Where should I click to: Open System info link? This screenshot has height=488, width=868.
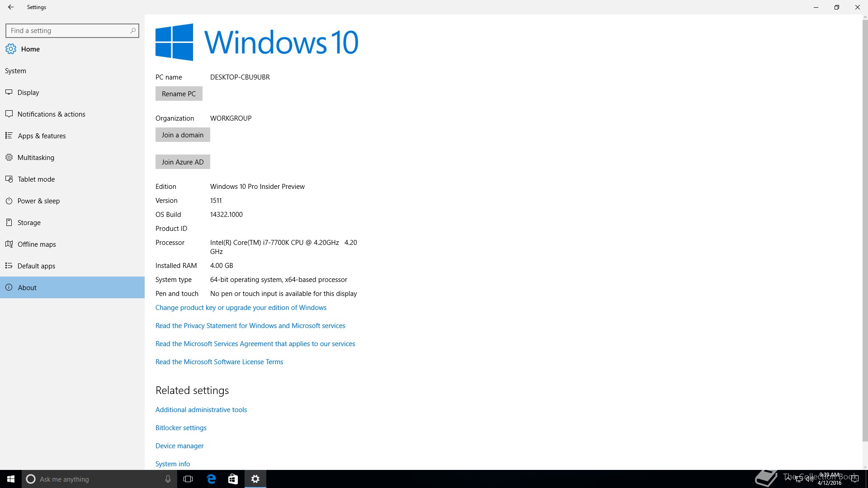173,464
